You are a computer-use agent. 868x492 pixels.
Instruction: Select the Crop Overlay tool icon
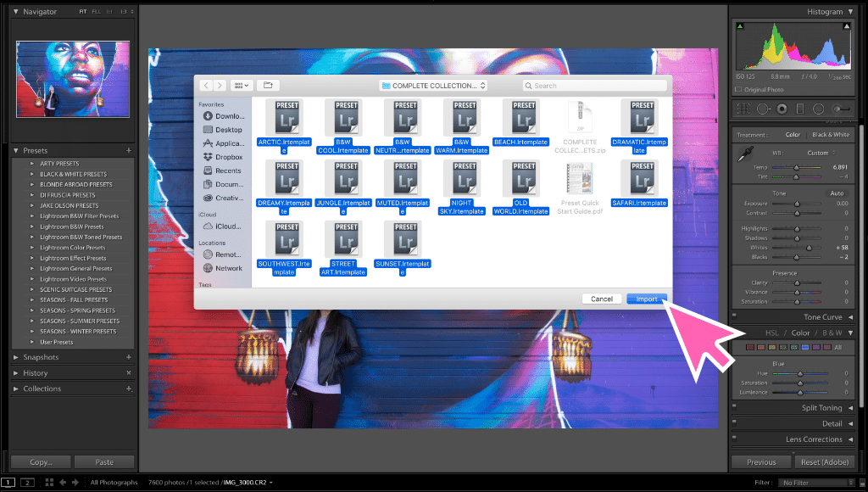coord(743,109)
